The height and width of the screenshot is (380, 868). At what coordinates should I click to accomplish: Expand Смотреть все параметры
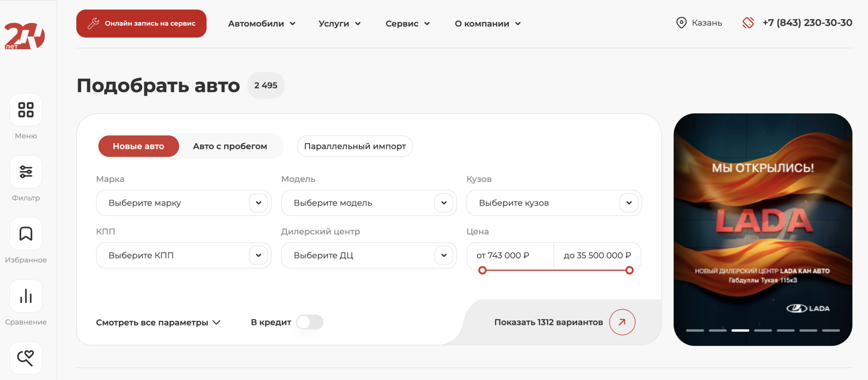pyautogui.click(x=158, y=322)
